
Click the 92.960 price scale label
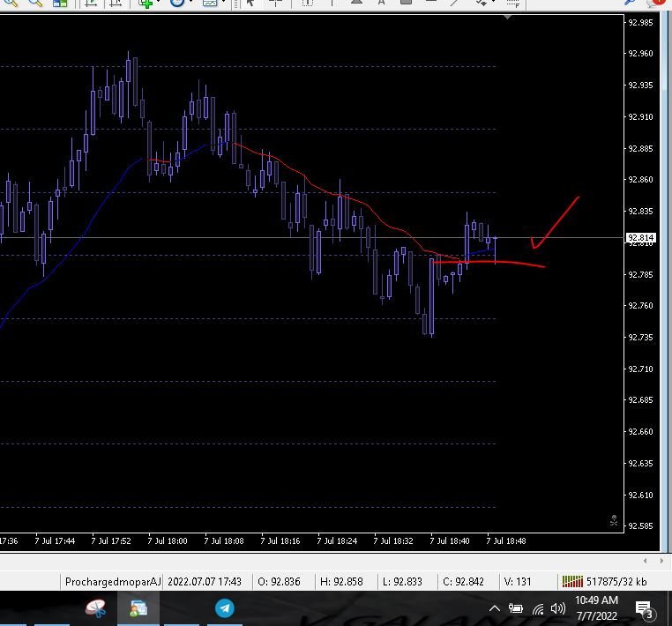point(641,54)
